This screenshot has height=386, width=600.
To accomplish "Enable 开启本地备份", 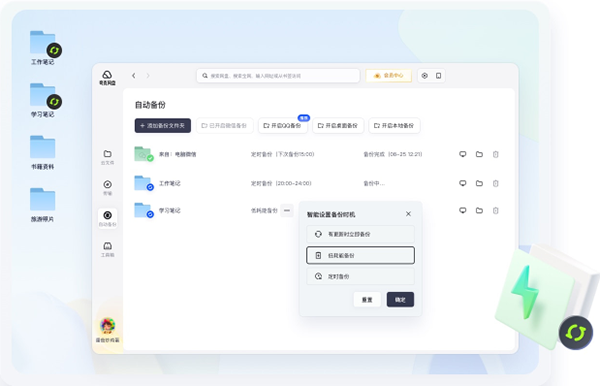I will point(394,125).
